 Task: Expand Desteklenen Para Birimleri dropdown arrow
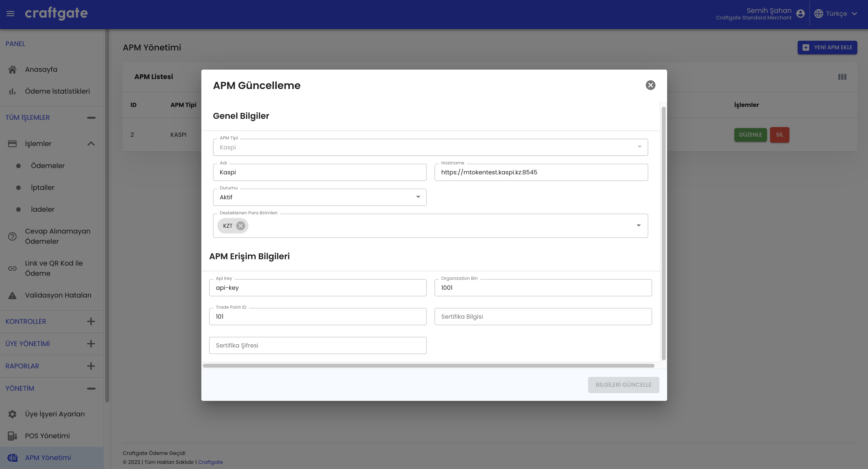tap(639, 225)
